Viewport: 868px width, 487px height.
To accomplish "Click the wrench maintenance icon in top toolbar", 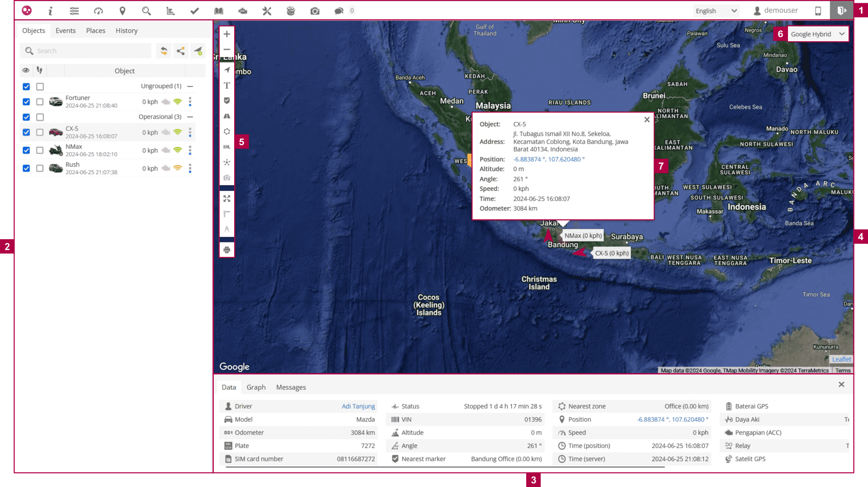I will [x=267, y=11].
